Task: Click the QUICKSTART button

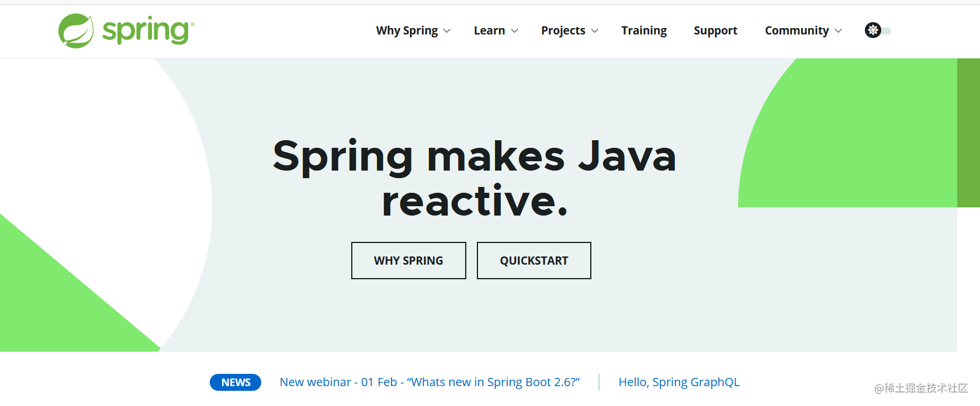Action: 534,261
